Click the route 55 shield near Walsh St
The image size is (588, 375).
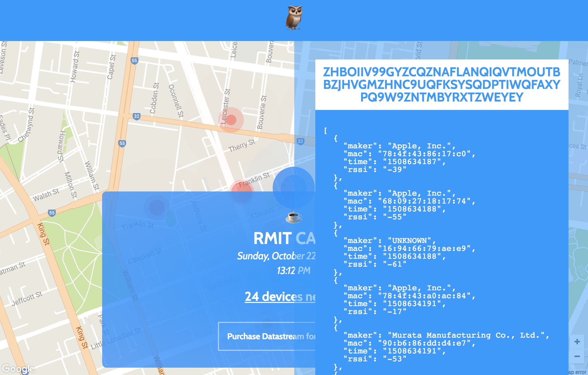pos(52,213)
